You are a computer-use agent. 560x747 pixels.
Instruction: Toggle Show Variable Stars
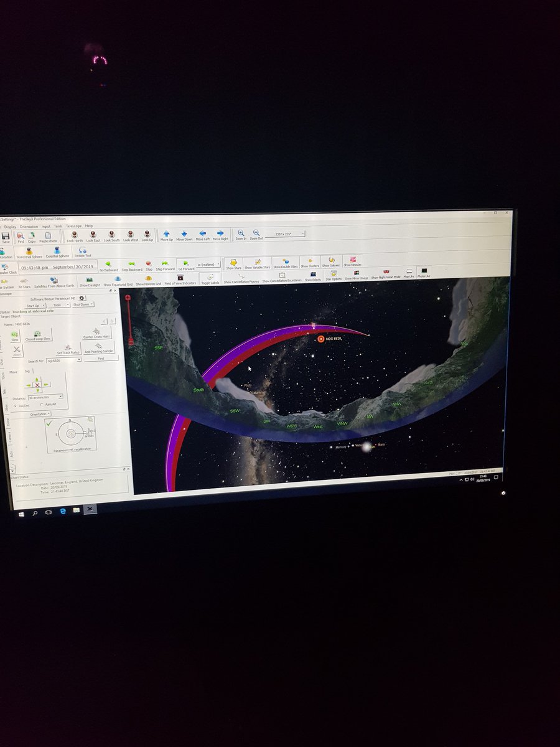(x=257, y=264)
